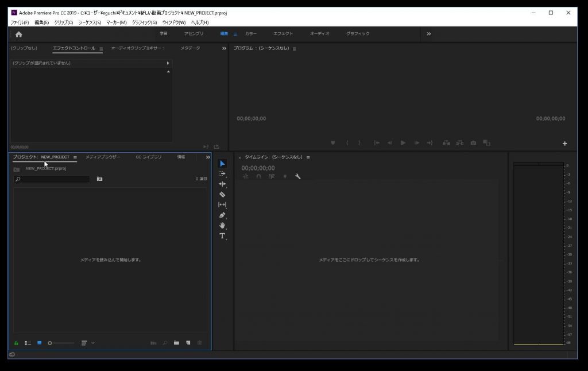Click the New Bin folder icon

(177, 343)
